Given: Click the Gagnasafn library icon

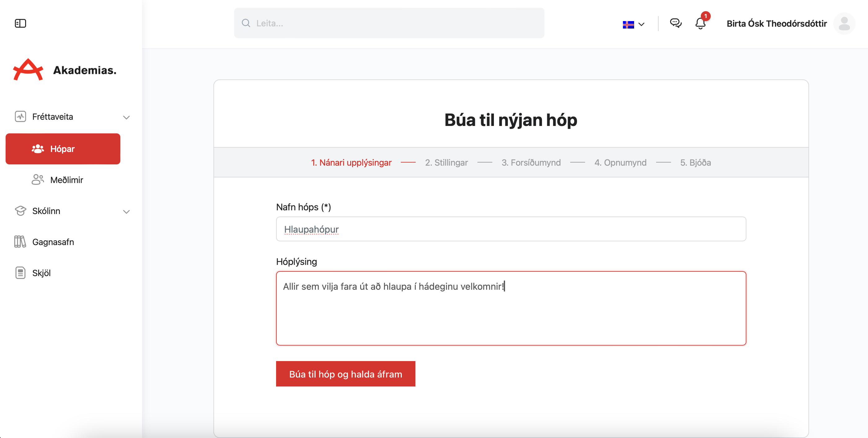Looking at the screenshot, I should 20,242.
